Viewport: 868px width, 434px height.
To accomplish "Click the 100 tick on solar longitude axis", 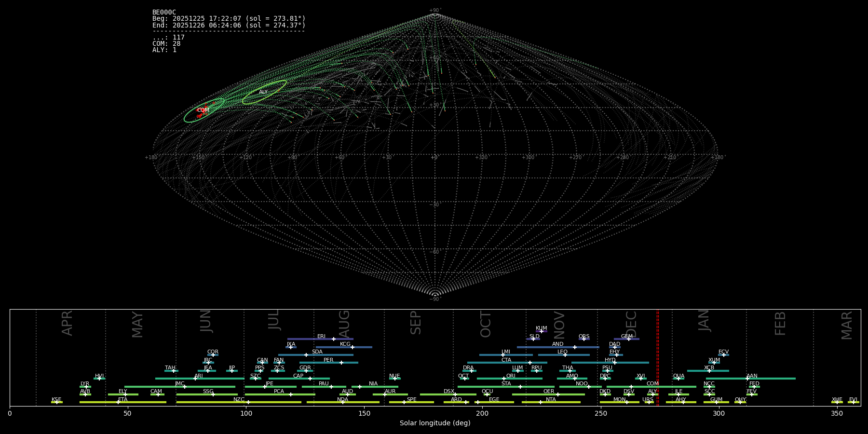I will click(x=246, y=413).
